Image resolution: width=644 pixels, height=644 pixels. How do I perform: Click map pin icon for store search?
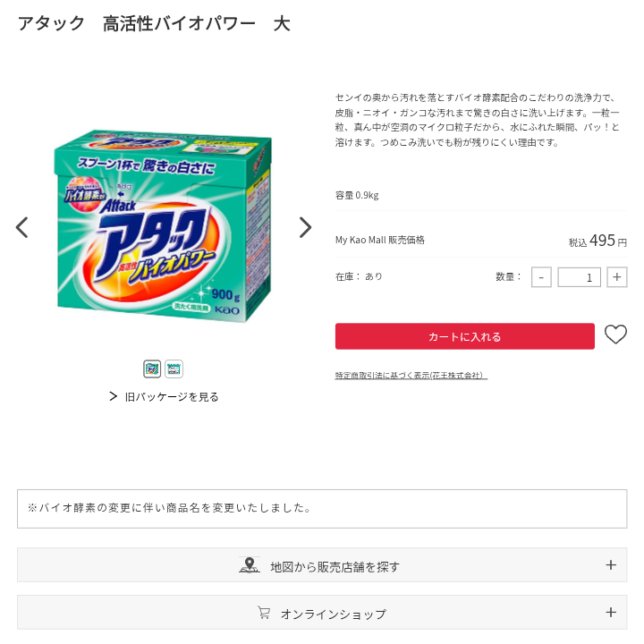[x=249, y=565]
